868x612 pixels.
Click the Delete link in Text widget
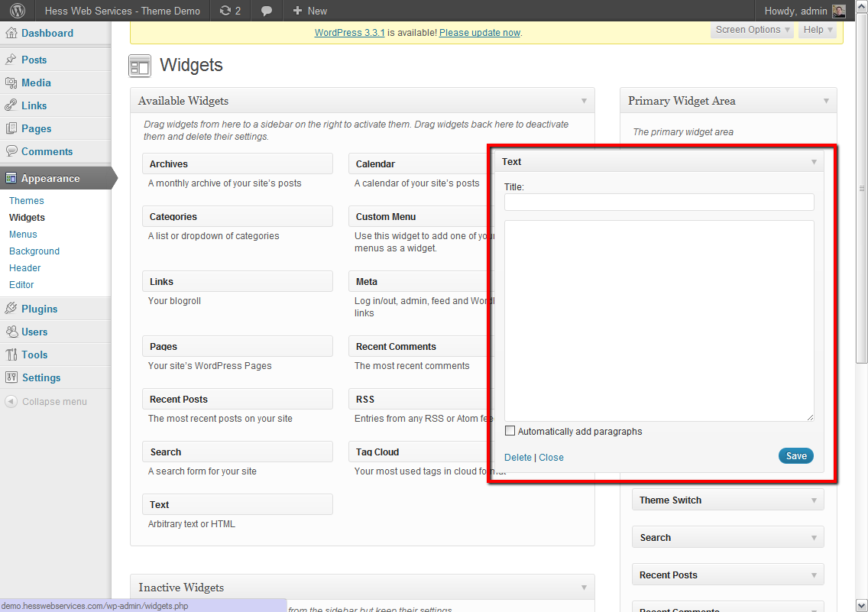coord(518,457)
